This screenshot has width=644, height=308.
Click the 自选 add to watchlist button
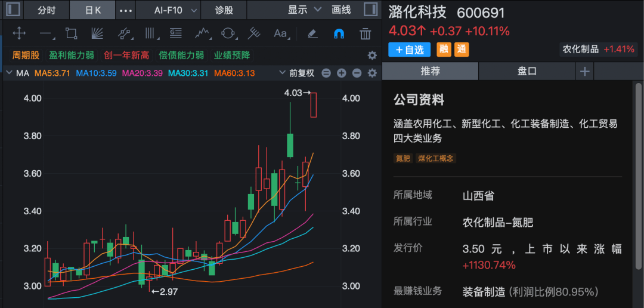409,50
